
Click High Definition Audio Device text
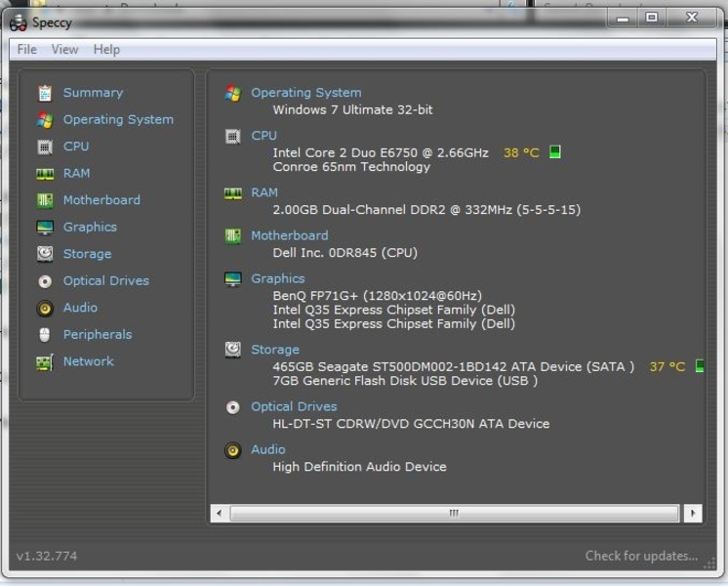[360, 467]
